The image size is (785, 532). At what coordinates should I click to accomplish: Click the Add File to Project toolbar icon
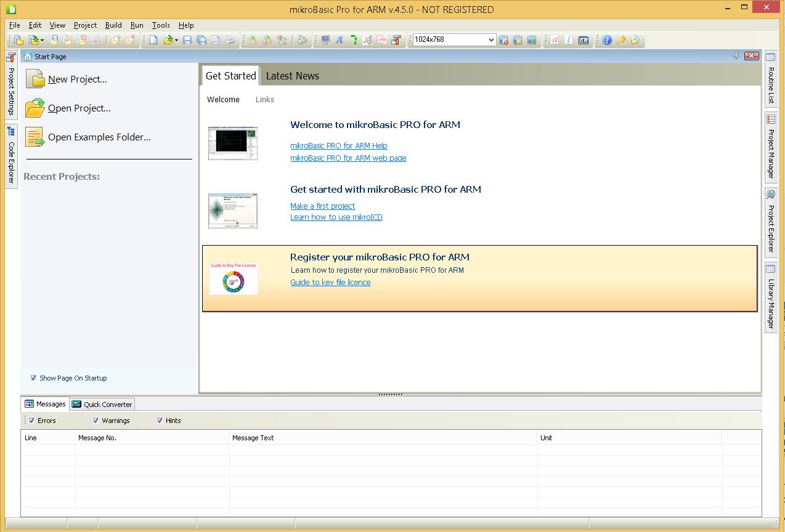click(x=115, y=40)
